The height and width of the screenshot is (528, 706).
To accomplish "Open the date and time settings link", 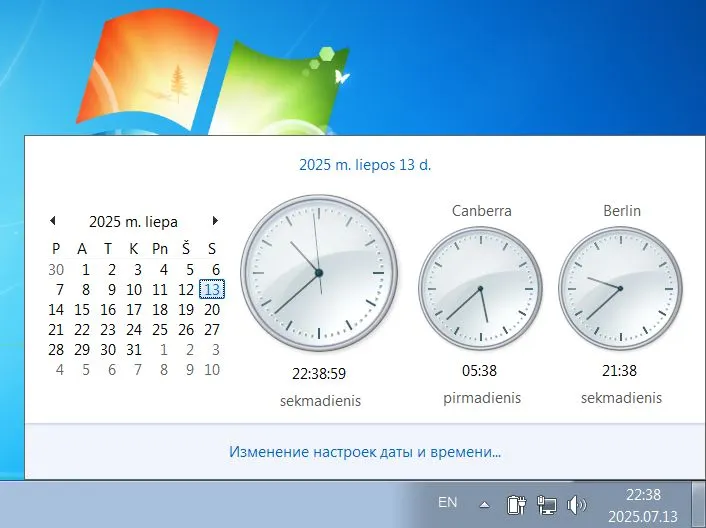I will coord(365,451).
